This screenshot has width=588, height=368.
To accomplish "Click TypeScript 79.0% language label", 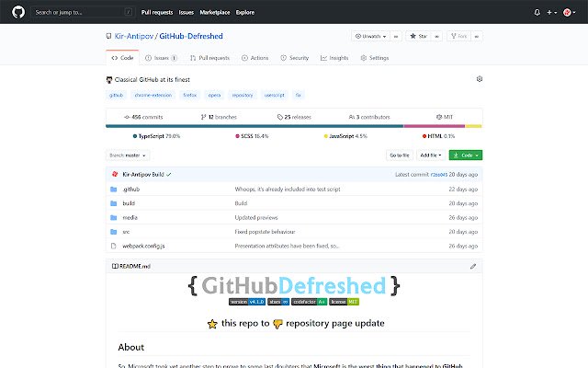I will tap(156, 136).
